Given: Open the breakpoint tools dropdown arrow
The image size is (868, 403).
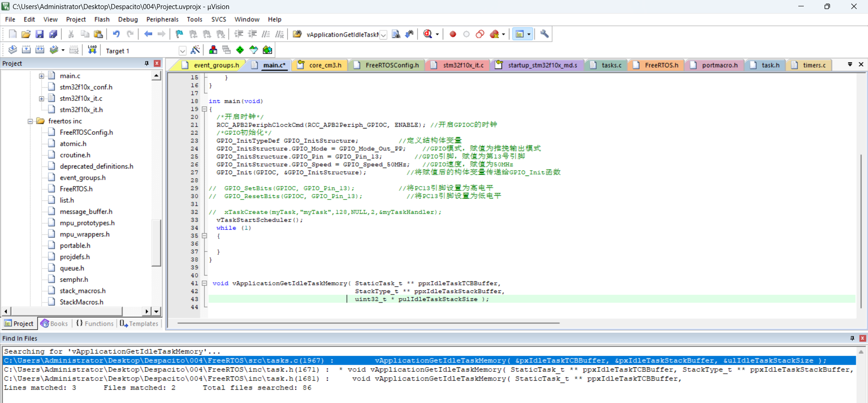Looking at the screenshot, I should [x=503, y=34].
